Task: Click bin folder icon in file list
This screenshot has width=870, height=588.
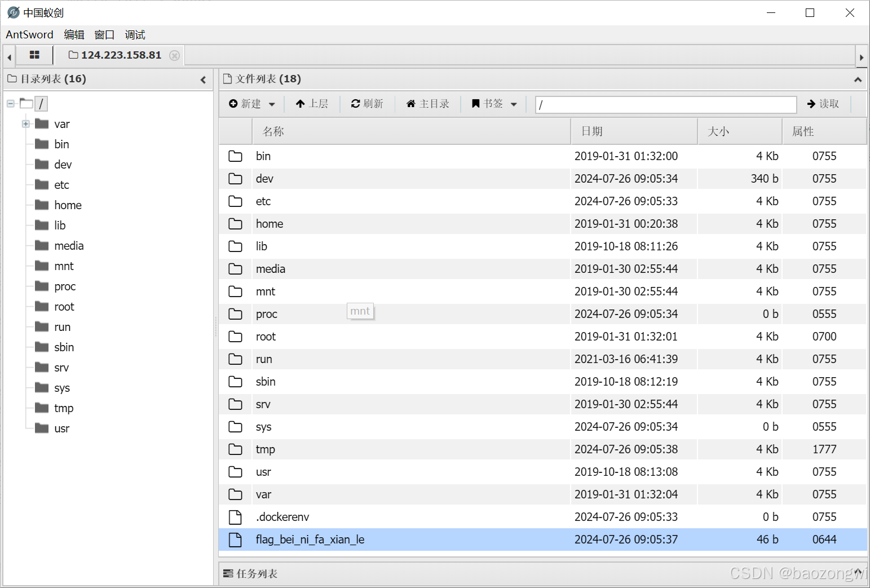Action: 235,156
